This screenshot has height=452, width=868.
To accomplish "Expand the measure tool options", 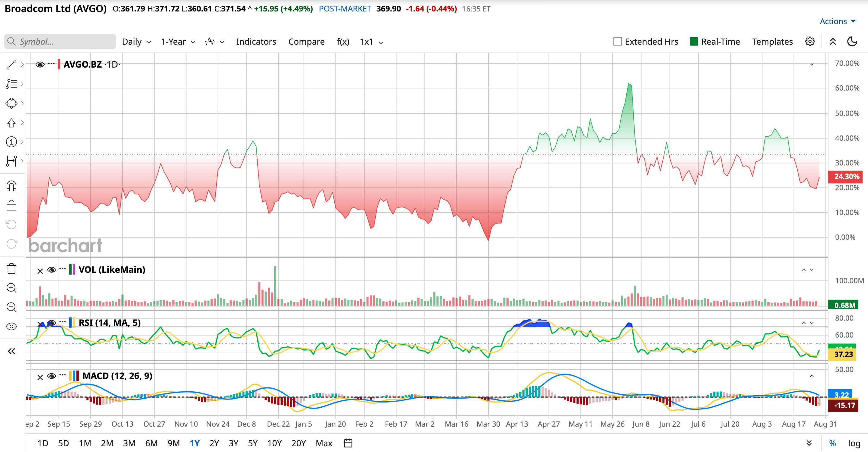I will click(x=22, y=161).
